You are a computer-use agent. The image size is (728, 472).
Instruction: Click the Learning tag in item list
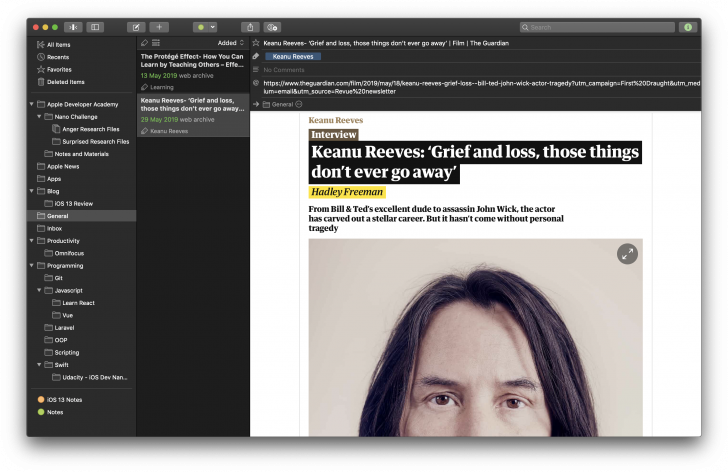click(x=162, y=87)
